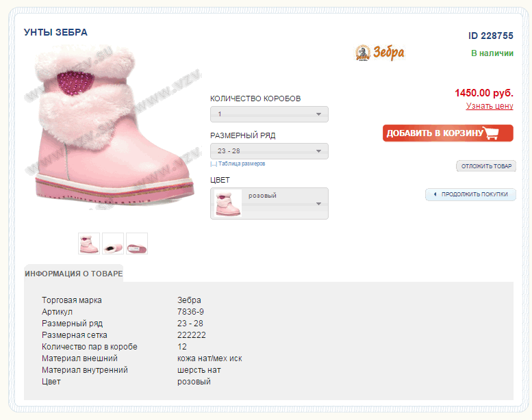532x420 pixels.
Task: Expand the Размерный ряд dropdown
Action: pos(269,151)
